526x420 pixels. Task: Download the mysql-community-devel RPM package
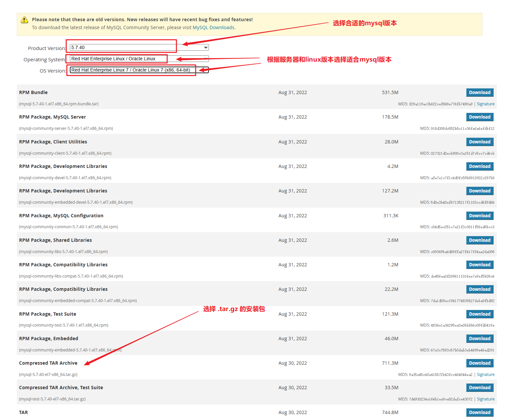tap(480, 166)
